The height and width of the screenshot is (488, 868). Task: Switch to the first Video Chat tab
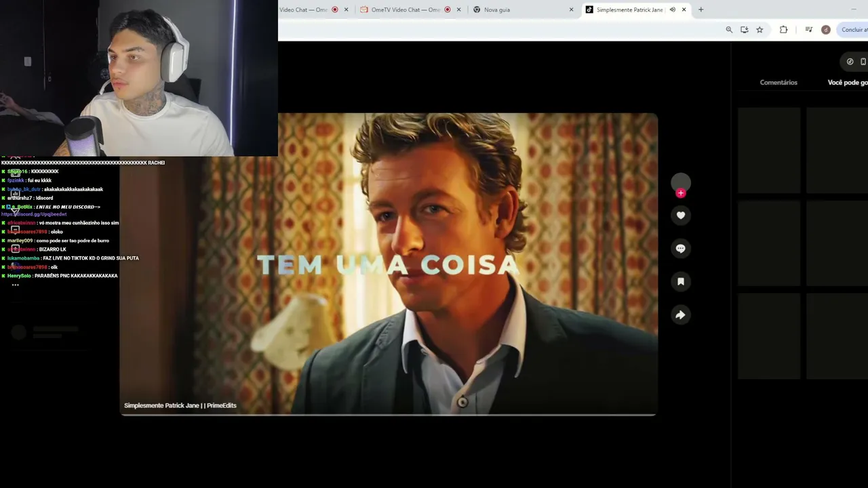click(315, 9)
